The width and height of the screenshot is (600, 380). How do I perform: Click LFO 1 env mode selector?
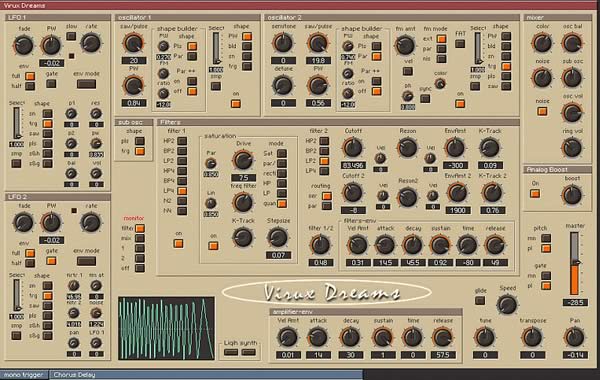pyautogui.click(x=86, y=84)
